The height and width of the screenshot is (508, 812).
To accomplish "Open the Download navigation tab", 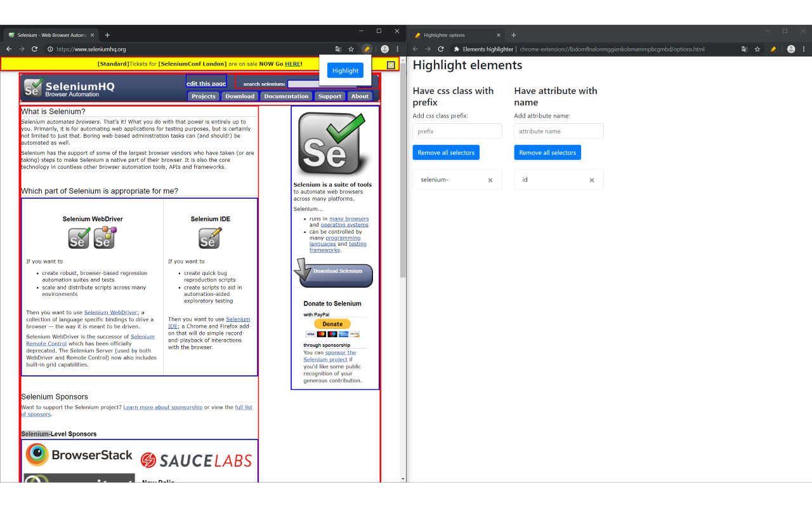I will pos(240,97).
